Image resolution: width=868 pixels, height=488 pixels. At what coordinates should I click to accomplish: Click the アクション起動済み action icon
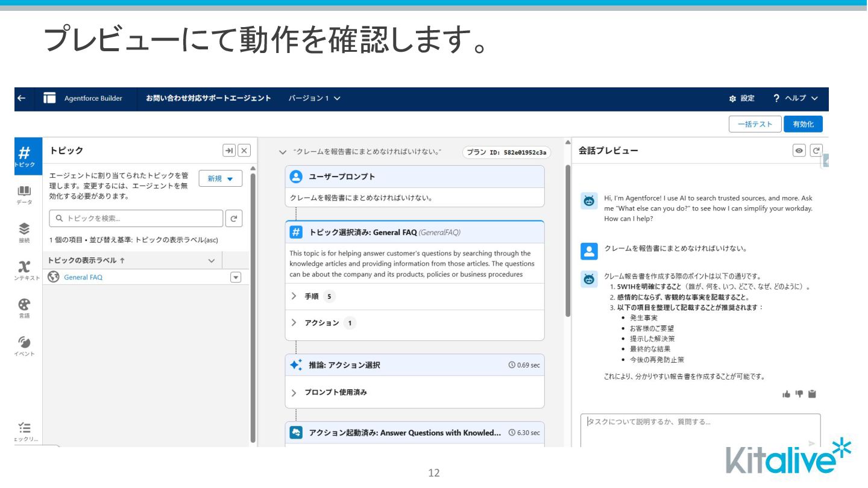tap(296, 433)
